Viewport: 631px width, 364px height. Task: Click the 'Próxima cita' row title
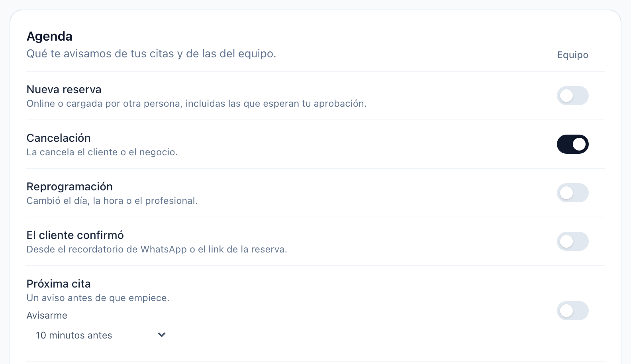59,284
